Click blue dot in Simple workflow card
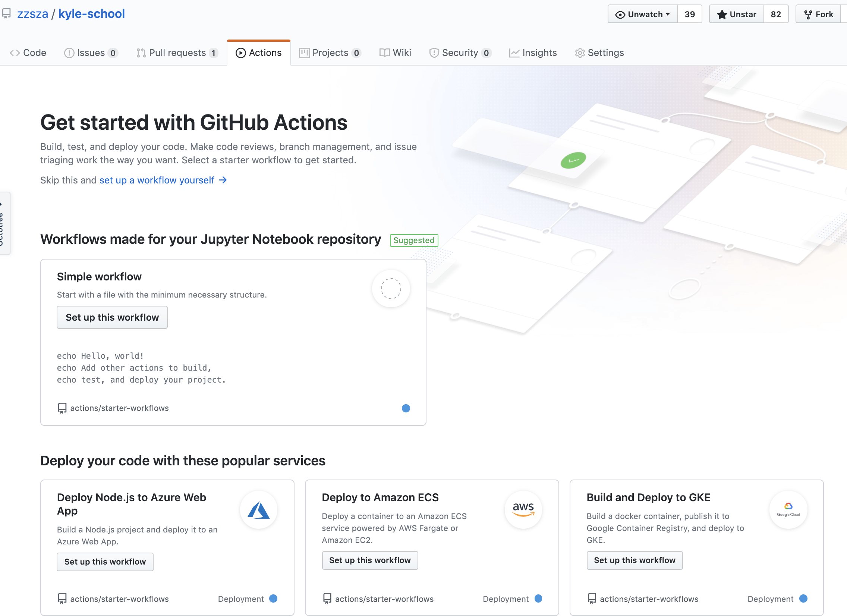 pos(406,408)
